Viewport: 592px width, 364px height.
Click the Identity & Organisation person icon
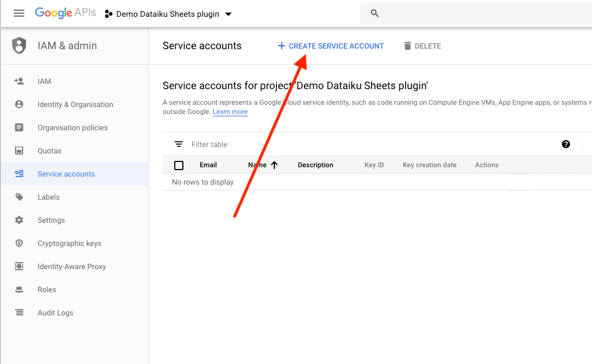(19, 104)
